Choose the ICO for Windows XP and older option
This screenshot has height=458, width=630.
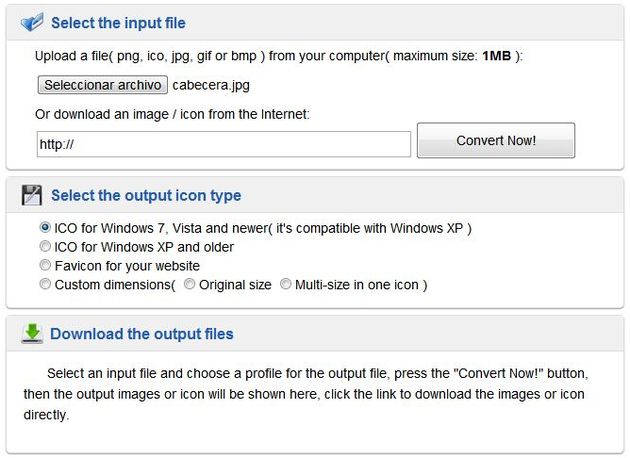(x=45, y=247)
